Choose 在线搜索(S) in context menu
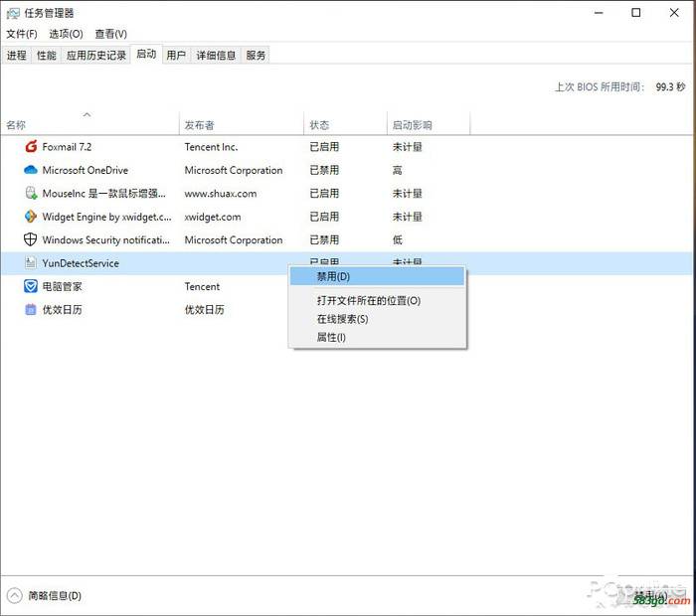Screen dimensions: 696x616 pyautogui.click(x=377, y=319)
